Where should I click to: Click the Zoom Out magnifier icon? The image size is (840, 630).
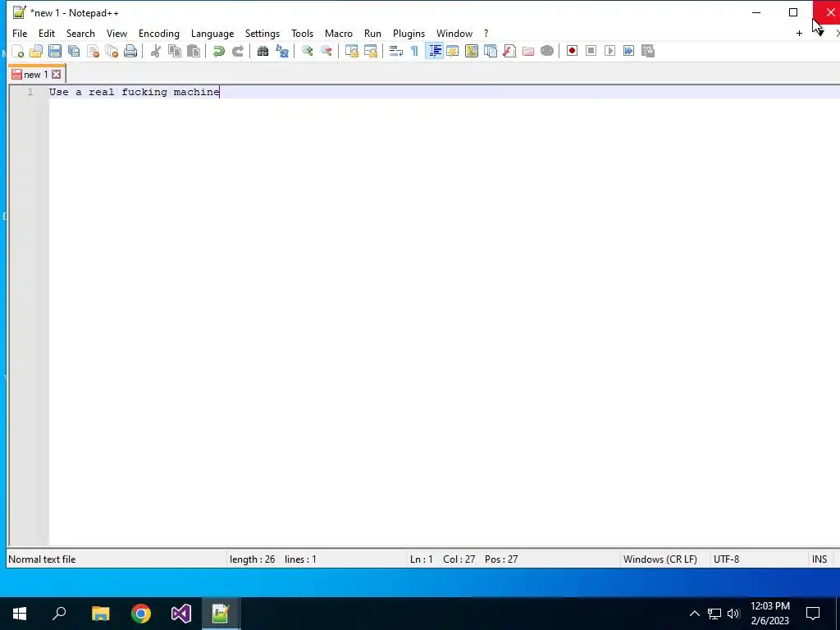pos(326,51)
